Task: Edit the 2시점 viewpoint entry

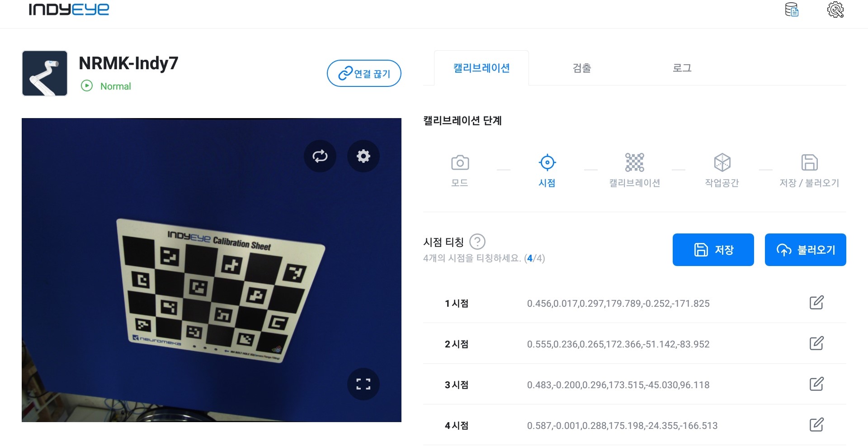Action: (x=816, y=343)
